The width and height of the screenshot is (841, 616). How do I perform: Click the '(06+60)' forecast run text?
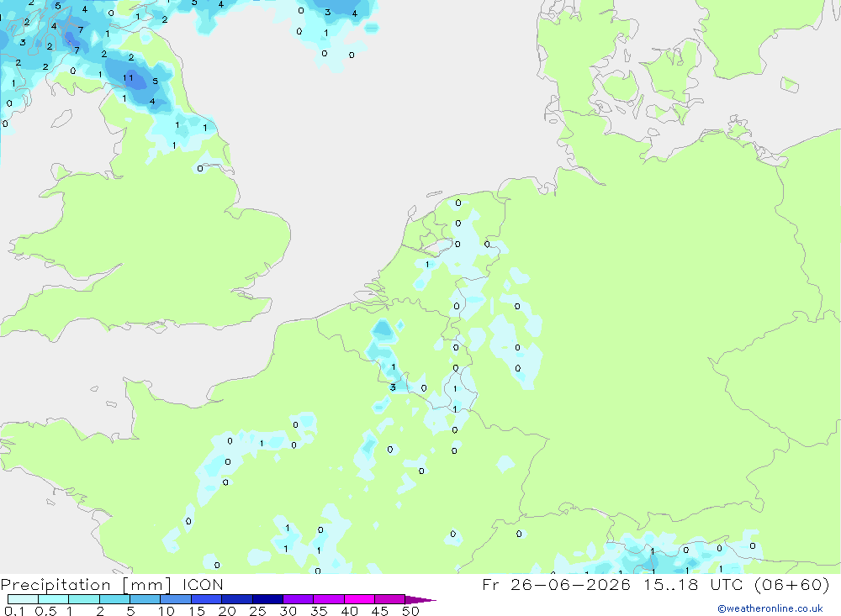pos(791,585)
